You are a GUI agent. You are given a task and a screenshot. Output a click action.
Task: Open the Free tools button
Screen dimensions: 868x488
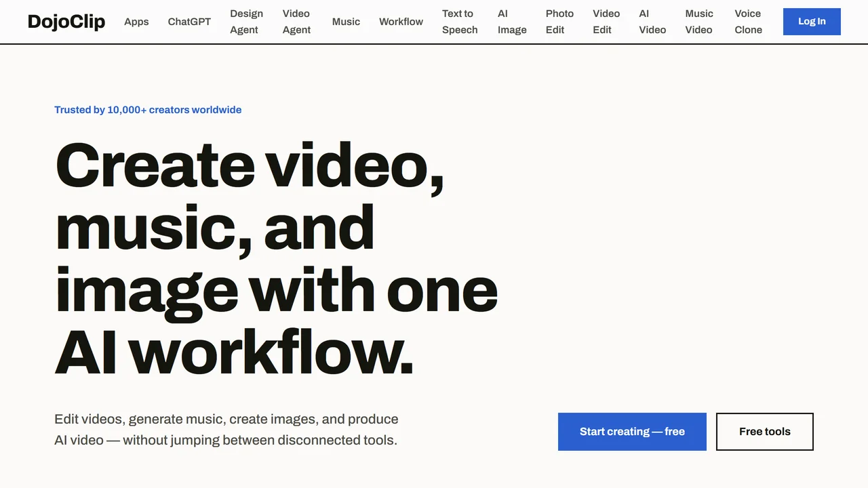pyautogui.click(x=765, y=432)
